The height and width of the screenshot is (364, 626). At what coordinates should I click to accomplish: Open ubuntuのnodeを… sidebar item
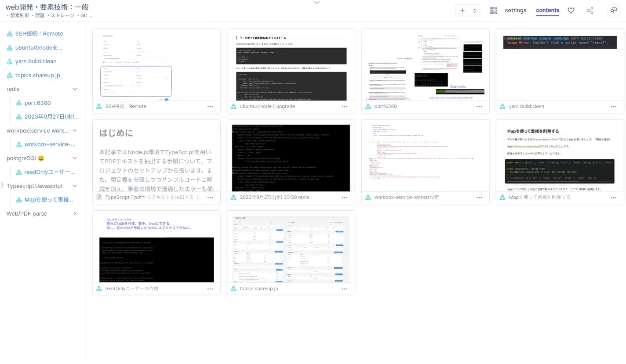(39, 47)
